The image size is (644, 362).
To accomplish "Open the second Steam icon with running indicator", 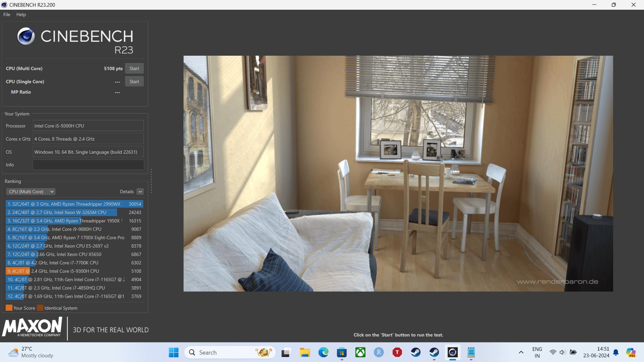I will point(434,352).
